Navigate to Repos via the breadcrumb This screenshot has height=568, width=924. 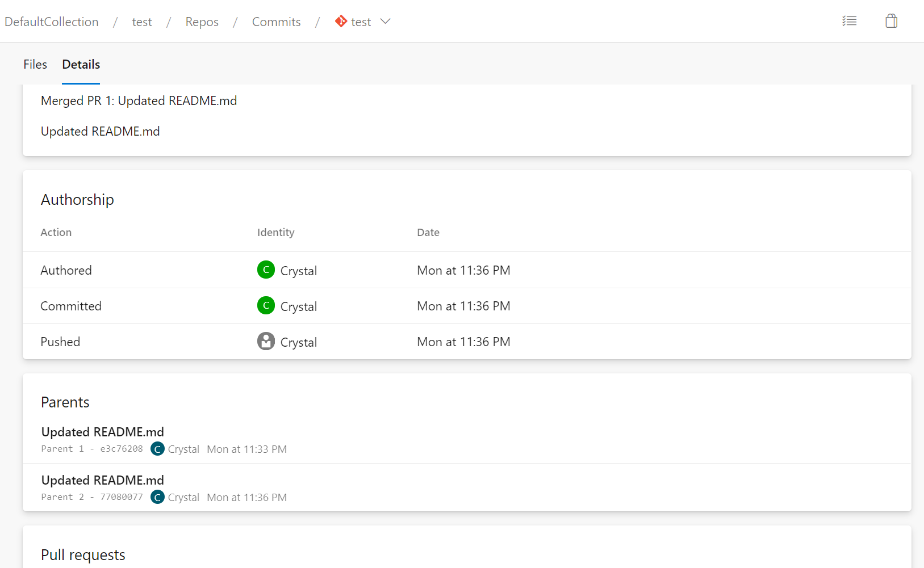click(x=202, y=22)
